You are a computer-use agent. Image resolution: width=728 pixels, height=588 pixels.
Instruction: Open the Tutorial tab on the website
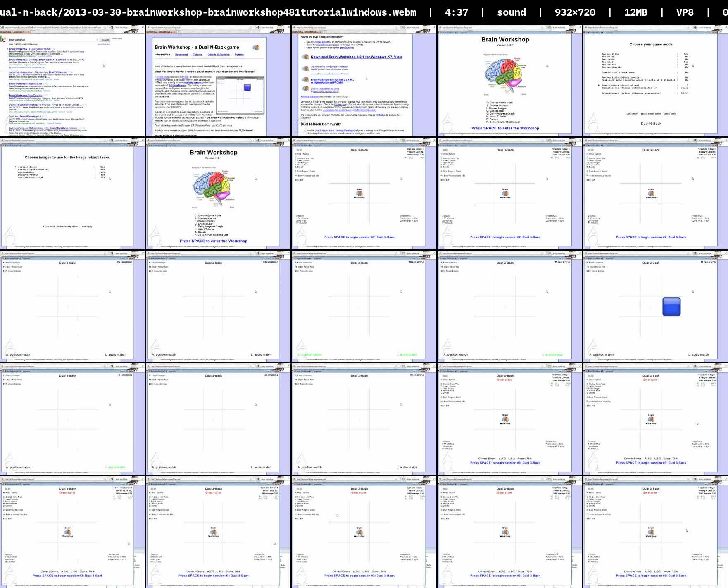[x=197, y=55]
